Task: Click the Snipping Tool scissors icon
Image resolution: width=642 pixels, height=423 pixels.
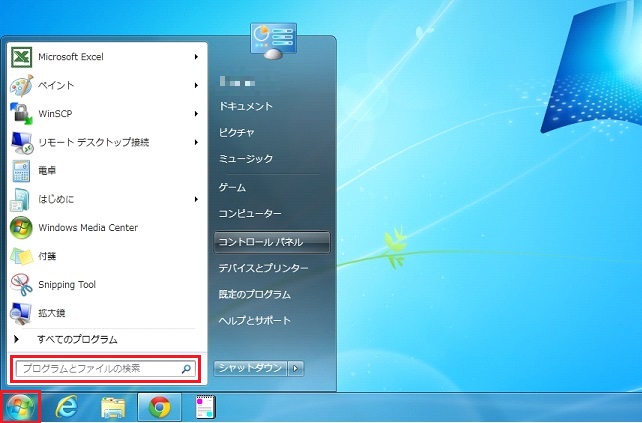Action: (21, 285)
